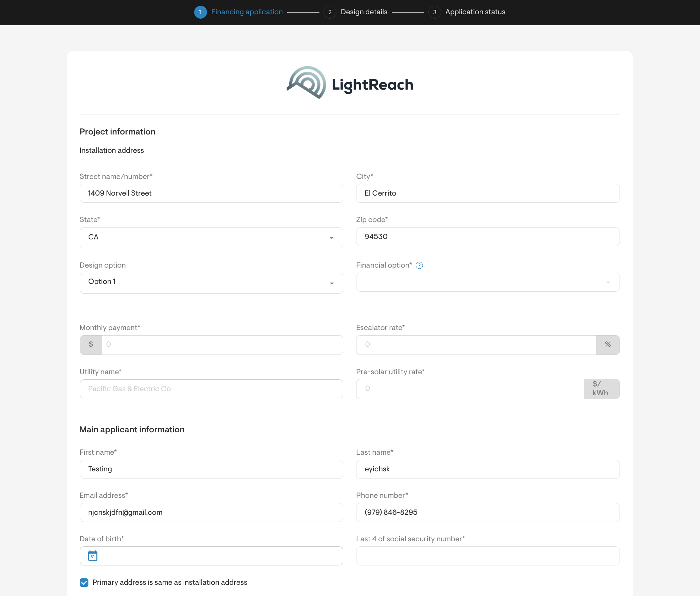This screenshot has height=596, width=700.
Task: Go to Financing application step
Action: (247, 12)
